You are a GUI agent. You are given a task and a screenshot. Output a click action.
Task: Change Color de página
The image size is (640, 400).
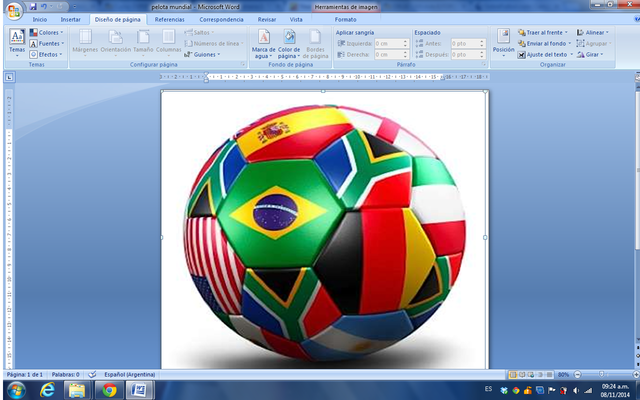click(x=289, y=43)
